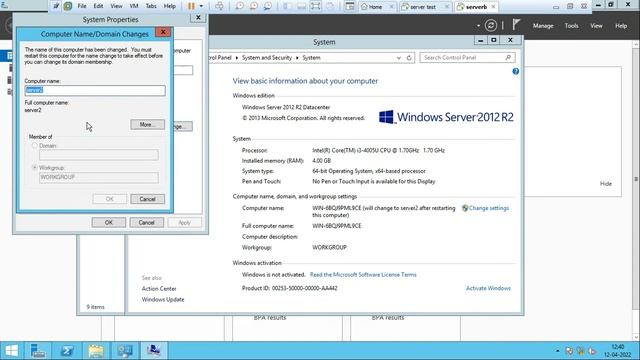Enter full screen mode icon
640x360 pixels.
(316, 6)
